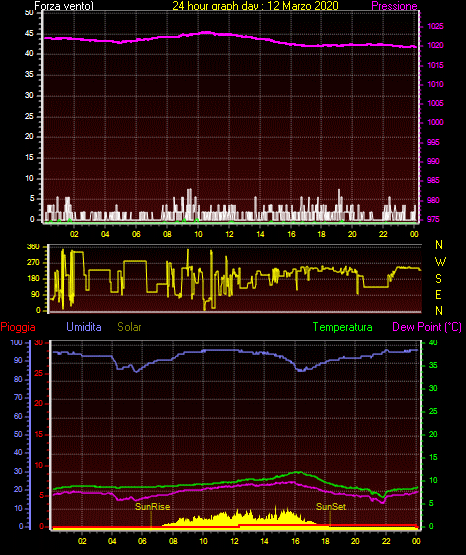
Task: Click the 'SunRise' marker label
Action: [153, 507]
